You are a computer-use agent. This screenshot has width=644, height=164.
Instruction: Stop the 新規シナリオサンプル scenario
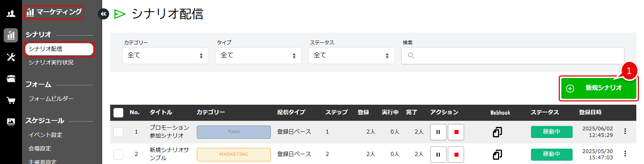(456, 154)
